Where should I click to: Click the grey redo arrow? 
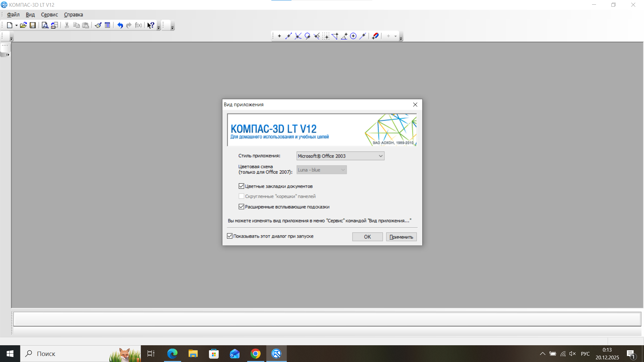(x=129, y=25)
